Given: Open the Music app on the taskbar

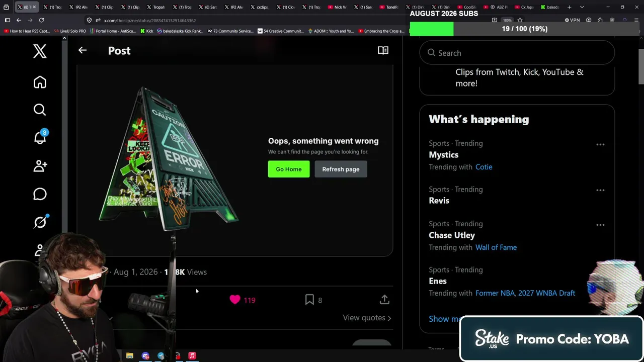Looking at the screenshot, I should [192, 356].
